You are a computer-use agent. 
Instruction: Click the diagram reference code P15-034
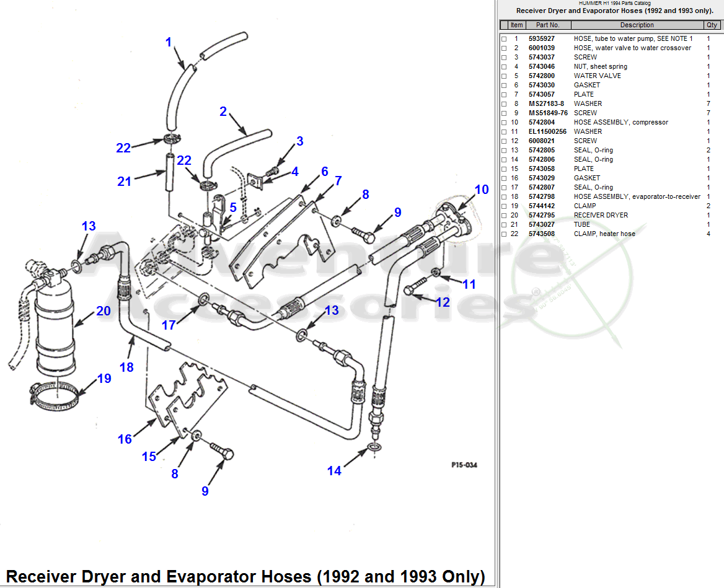pyautogui.click(x=464, y=465)
